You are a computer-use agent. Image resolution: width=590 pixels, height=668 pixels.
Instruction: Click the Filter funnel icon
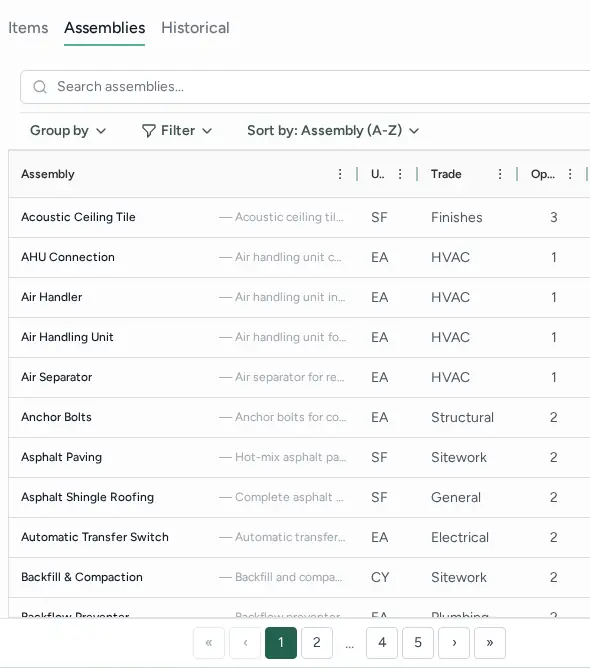tap(148, 131)
